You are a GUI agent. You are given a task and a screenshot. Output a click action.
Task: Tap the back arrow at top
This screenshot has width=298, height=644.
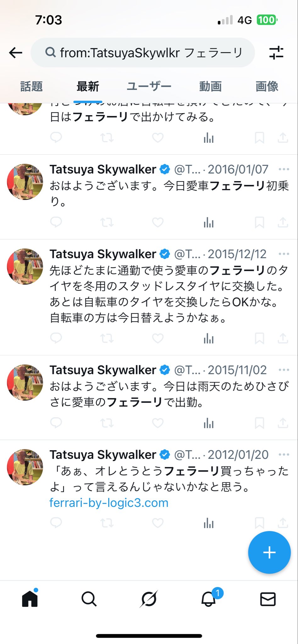pos(15,53)
